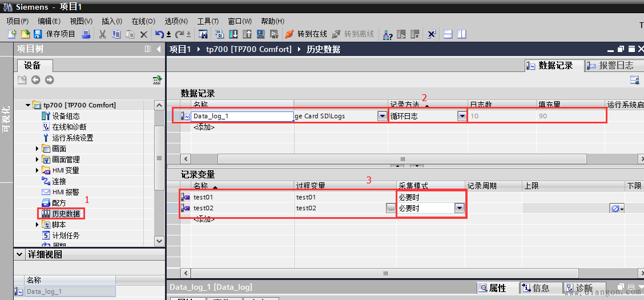Open the storage path dropdown for Data_log_1
This screenshot has width=644, height=300.
click(x=383, y=117)
